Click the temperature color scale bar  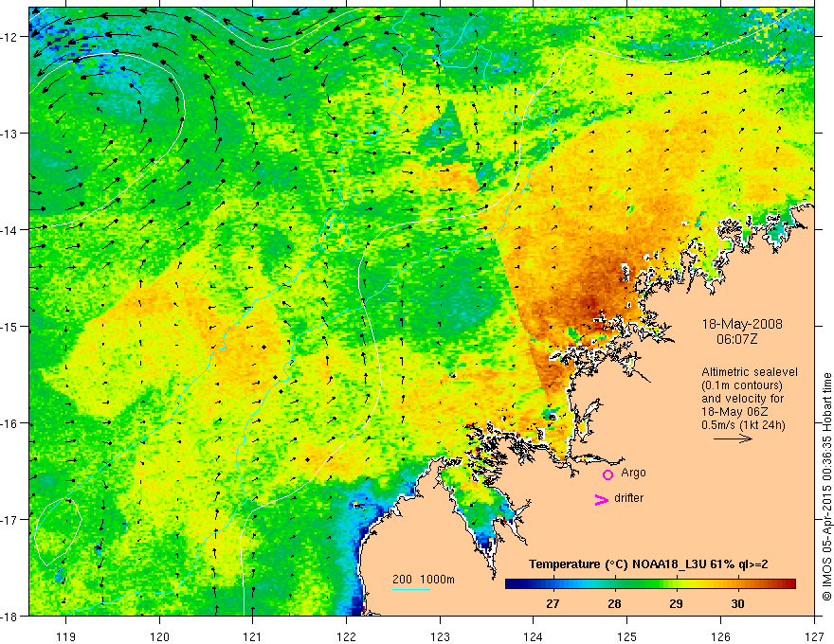click(x=650, y=584)
